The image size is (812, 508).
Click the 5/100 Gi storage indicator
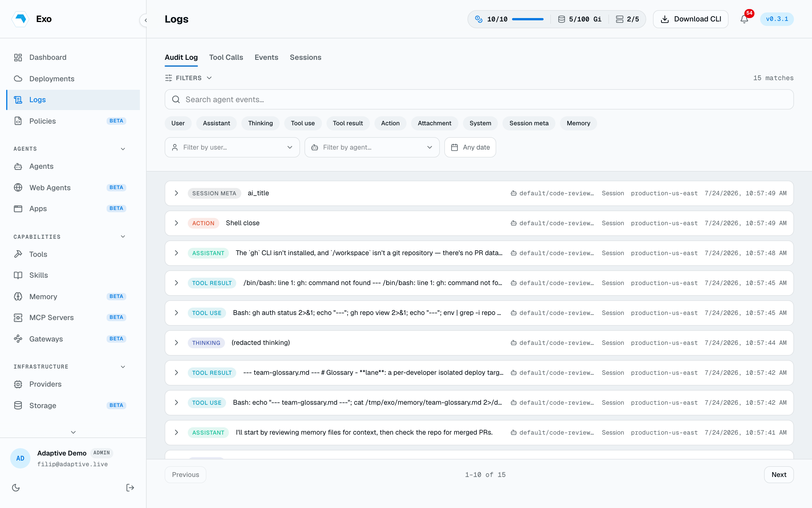coord(580,19)
